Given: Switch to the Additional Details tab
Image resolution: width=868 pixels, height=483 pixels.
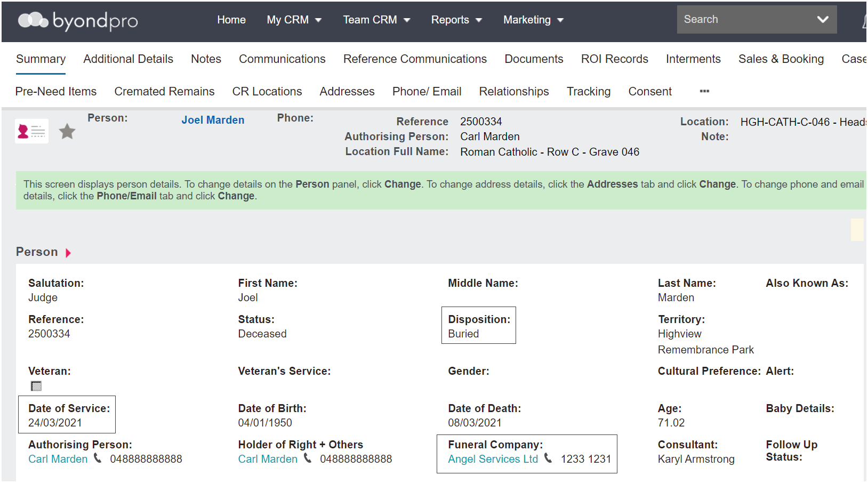Looking at the screenshot, I should coord(128,59).
